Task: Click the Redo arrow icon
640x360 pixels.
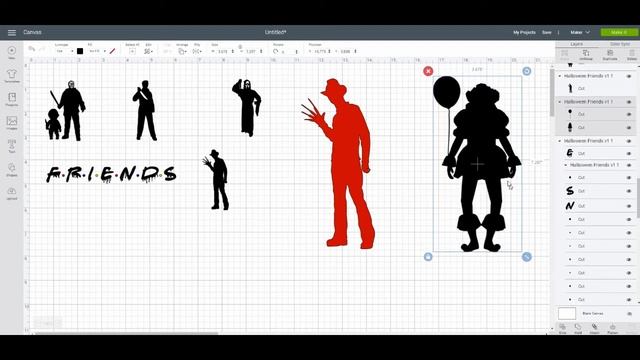Action: pos(42,49)
